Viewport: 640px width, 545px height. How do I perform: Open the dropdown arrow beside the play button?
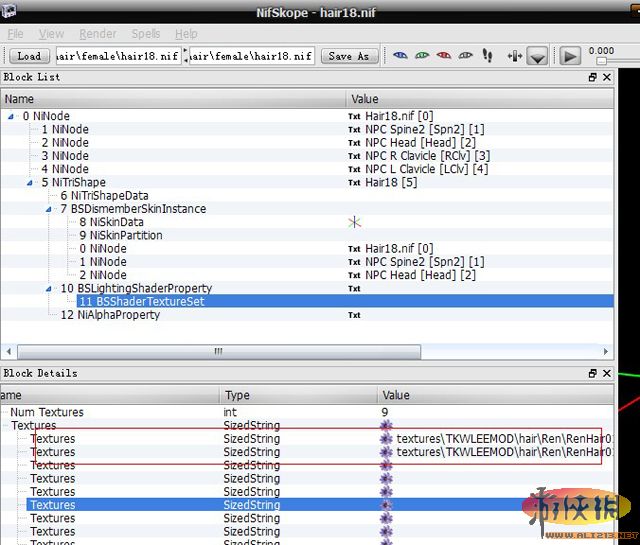(537, 57)
